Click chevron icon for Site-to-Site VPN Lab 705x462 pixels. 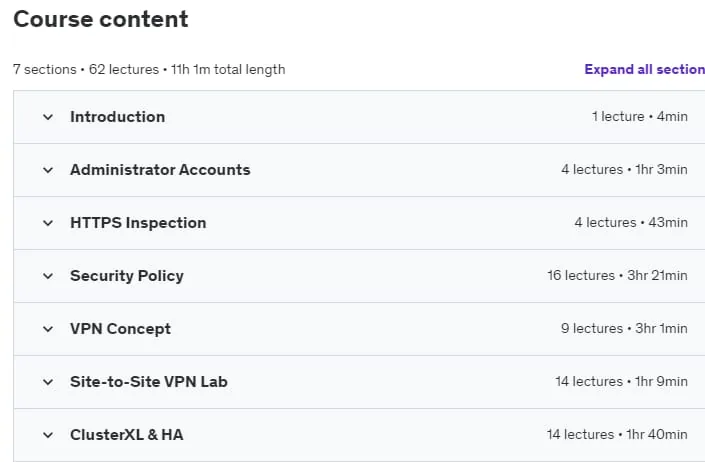48,382
